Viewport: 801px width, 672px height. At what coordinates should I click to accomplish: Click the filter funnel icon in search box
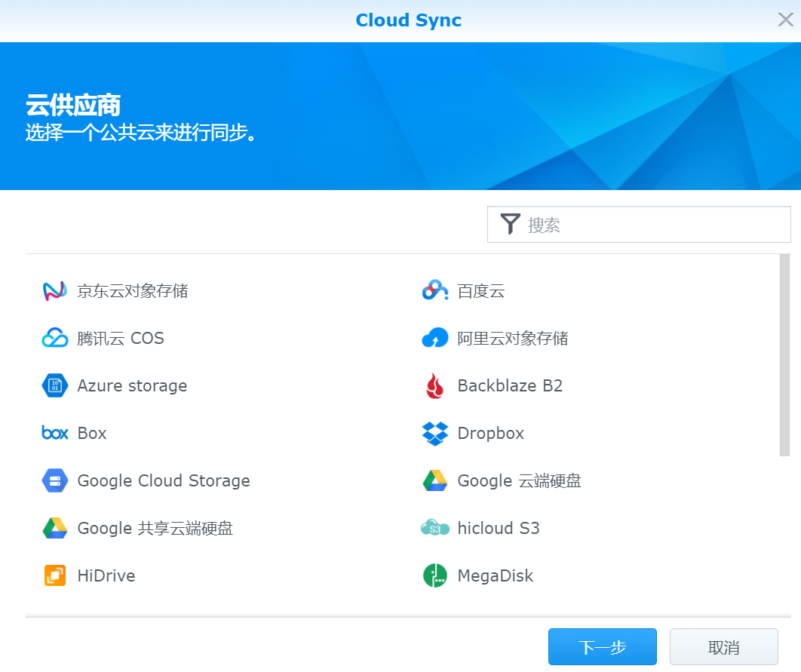click(x=511, y=224)
